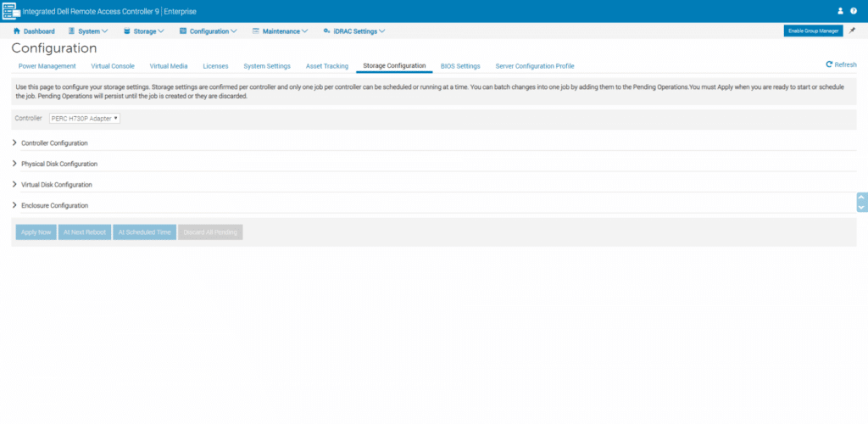The image size is (868, 424).
Task: Switch to the Virtual Console tab
Action: 113,66
